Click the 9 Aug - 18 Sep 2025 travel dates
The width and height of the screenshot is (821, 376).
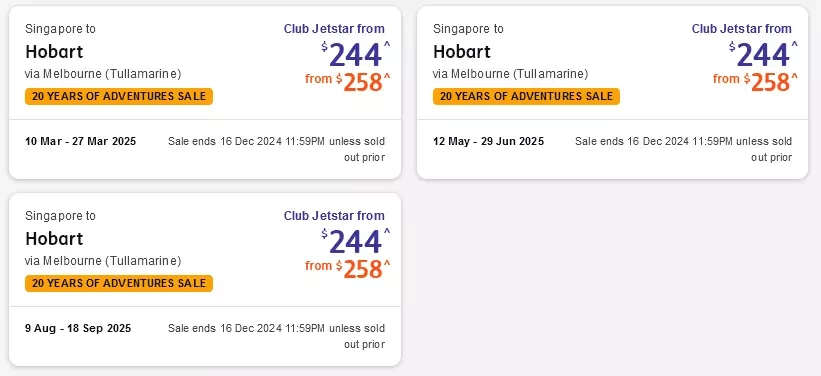[x=78, y=328]
